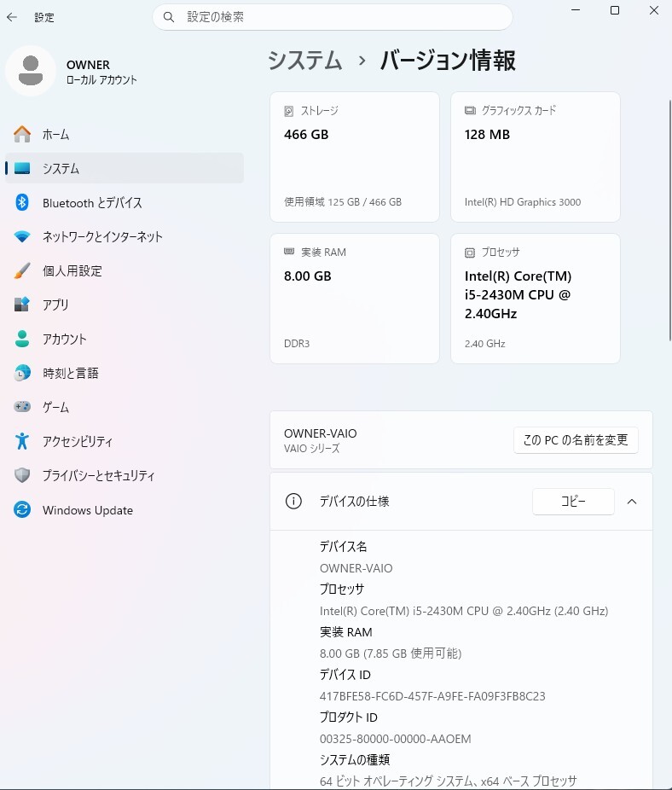Open the プロセッサ i5-2430M card
The height and width of the screenshot is (790, 672).
[x=536, y=299]
